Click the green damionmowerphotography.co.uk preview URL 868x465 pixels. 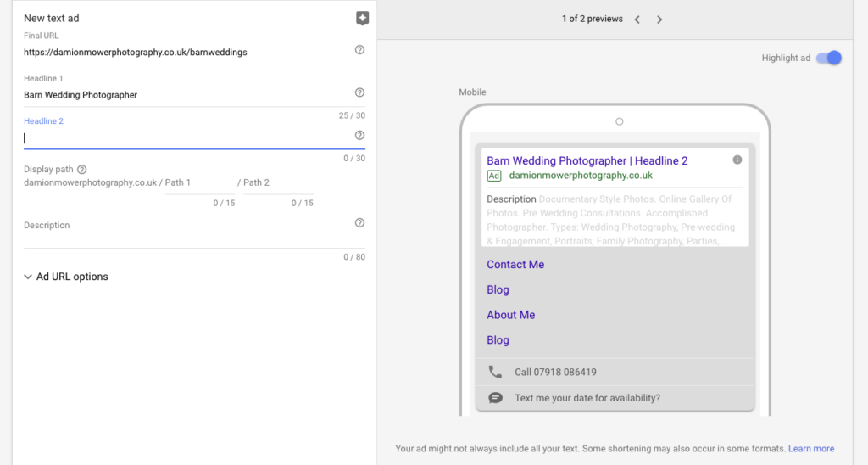click(581, 176)
